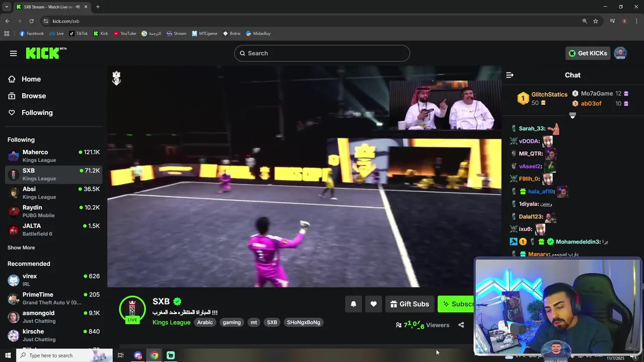Click Mo7aGame leaderboard entry
This screenshot has width=644, height=362.
pyautogui.click(x=600, y=94)
